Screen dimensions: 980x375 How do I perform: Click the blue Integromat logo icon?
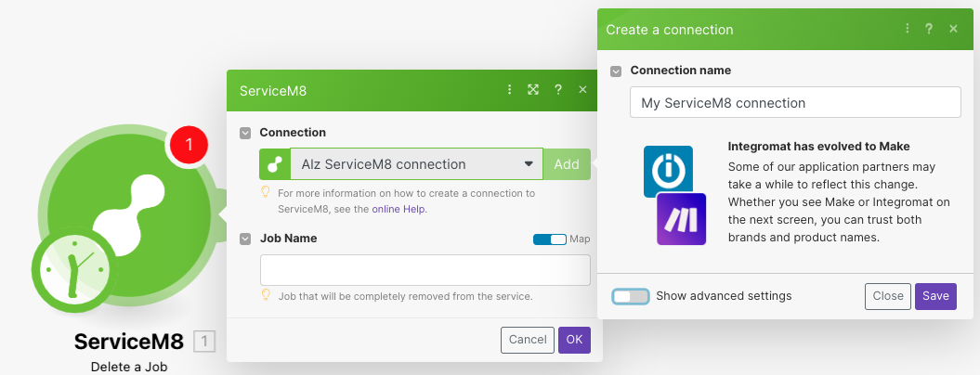pos(668,171)
